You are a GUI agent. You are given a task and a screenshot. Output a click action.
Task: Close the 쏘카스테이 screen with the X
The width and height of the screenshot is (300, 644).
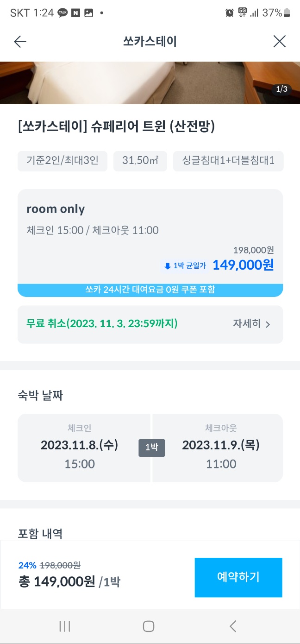(x=280, y=41)
